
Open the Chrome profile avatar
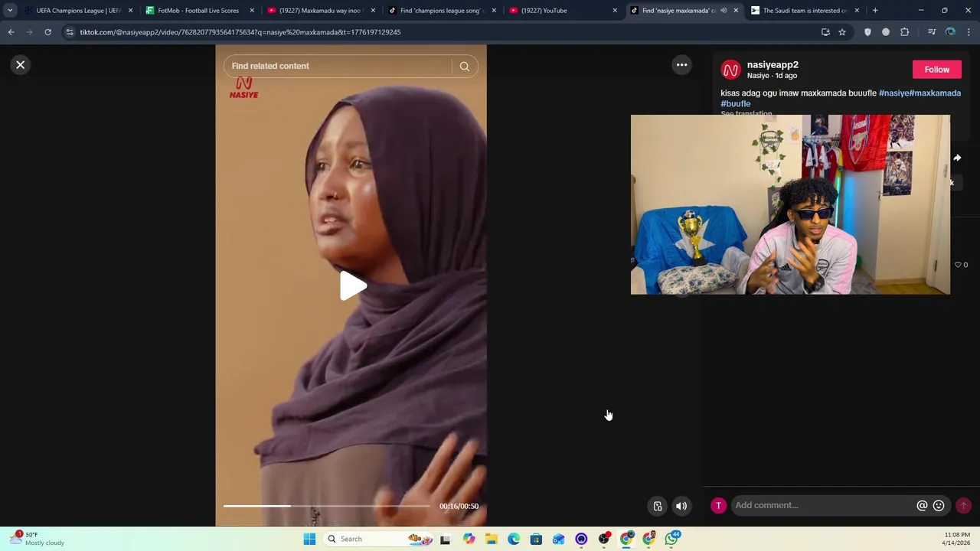pos(950,32)
